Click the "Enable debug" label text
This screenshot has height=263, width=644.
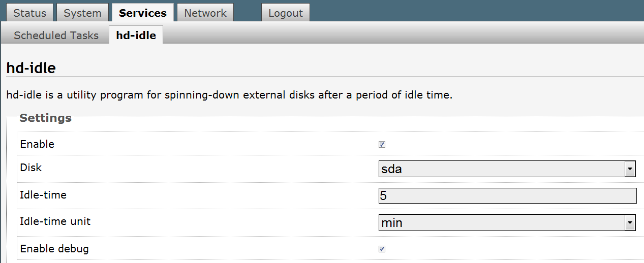point(54,249)
